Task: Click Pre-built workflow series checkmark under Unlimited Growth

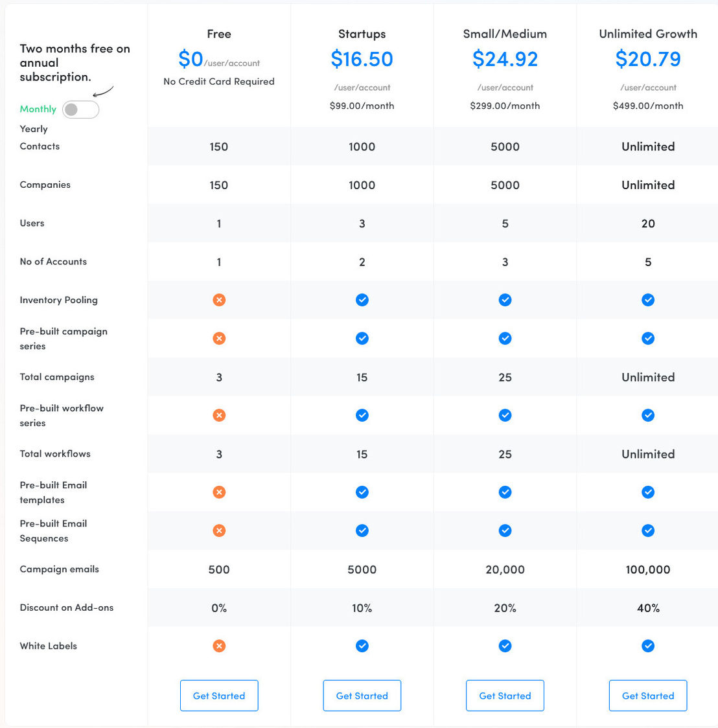Action: (648, 415)
